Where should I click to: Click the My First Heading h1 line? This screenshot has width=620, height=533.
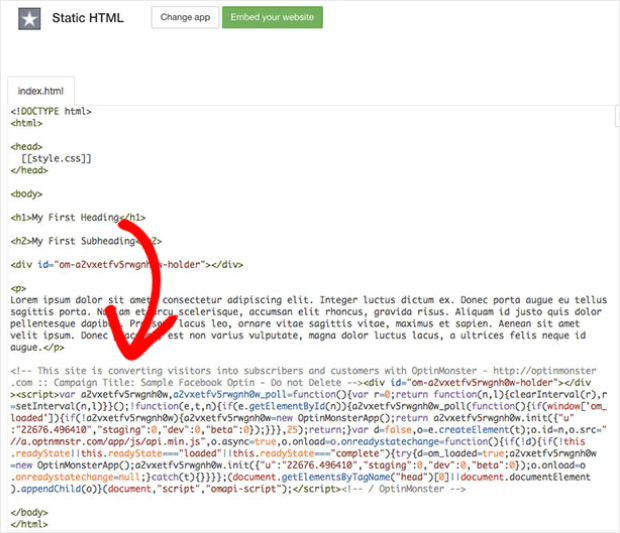click(78, 217)
